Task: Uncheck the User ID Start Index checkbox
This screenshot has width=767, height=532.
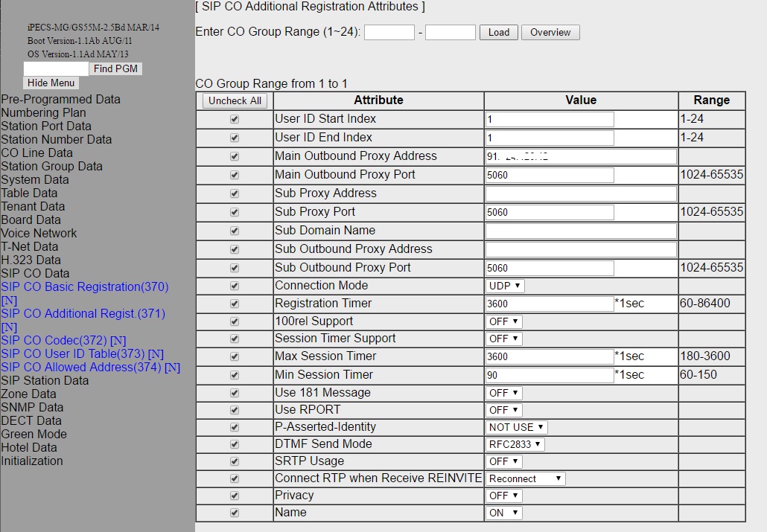Action: (x=235, y=119)
